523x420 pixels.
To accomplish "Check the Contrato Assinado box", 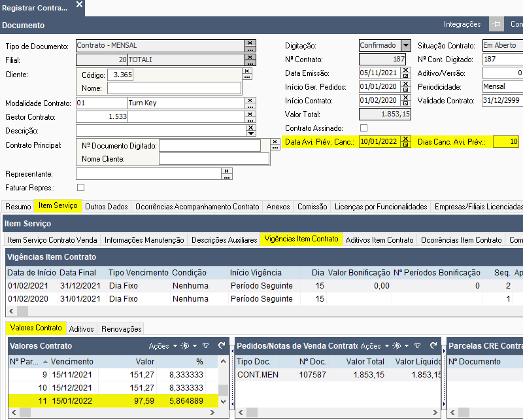I will click(x=364, y=128).
